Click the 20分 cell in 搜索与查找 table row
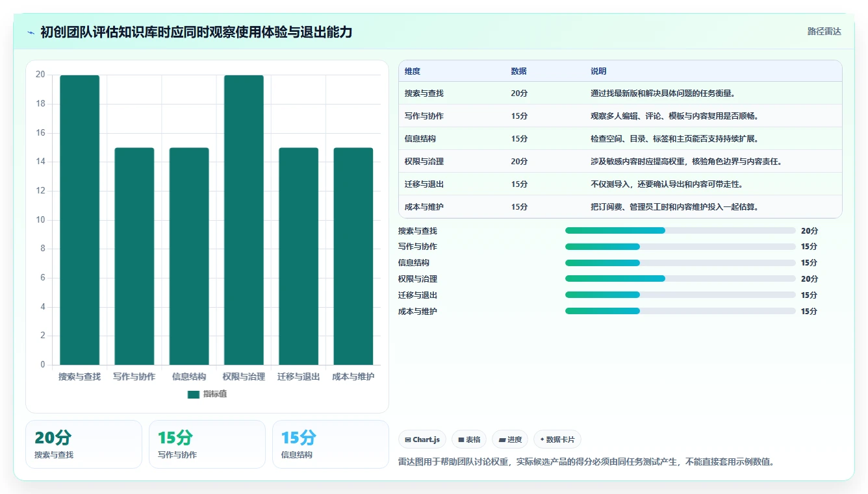Viewport: 868px width, 494px height. click(x=520, y=93)
